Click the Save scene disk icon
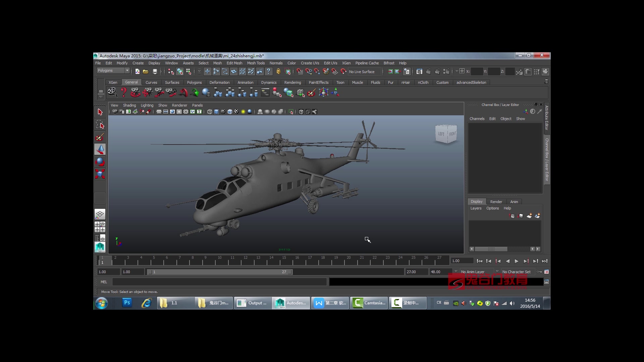 click(155, 71)
